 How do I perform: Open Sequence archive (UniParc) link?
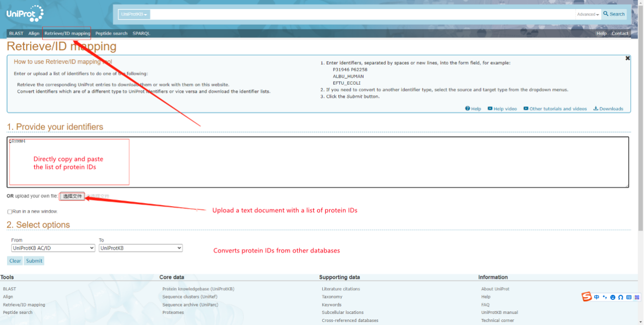pyautogui.click(x=191, y=305)
